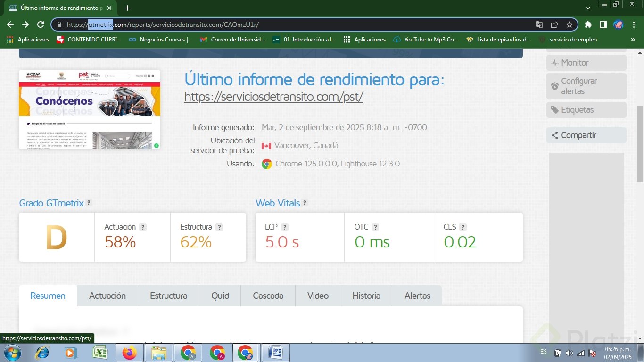
Task: Click the page vertical scrollbar thumb
Action: (x=640, y=144)
